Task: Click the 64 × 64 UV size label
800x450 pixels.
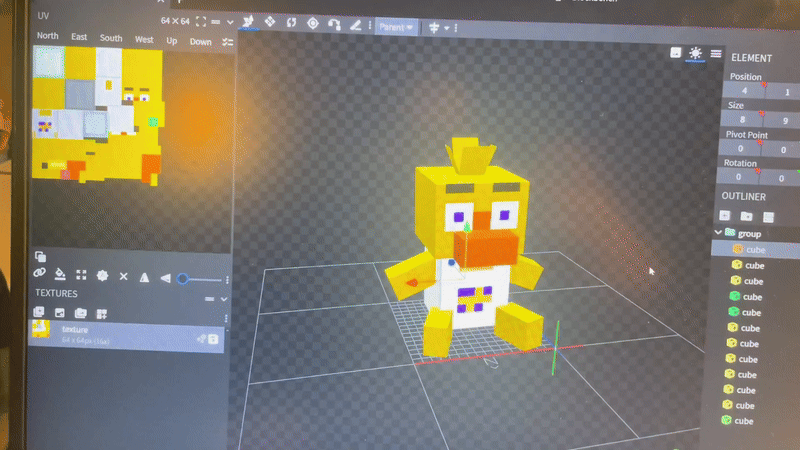Action: tap(175, 21)
